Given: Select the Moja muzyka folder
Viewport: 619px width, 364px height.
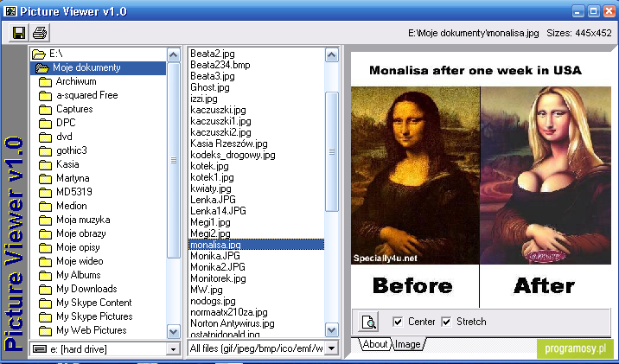Looking at the screenshot, I should (x=83, y=220).
